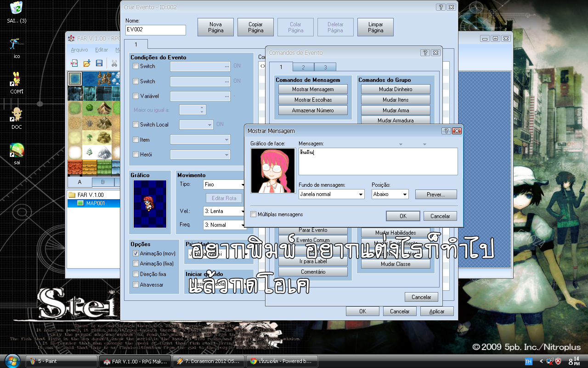
Task: Click the Cut scissors icon in toolbar
Action: point(114,63)
